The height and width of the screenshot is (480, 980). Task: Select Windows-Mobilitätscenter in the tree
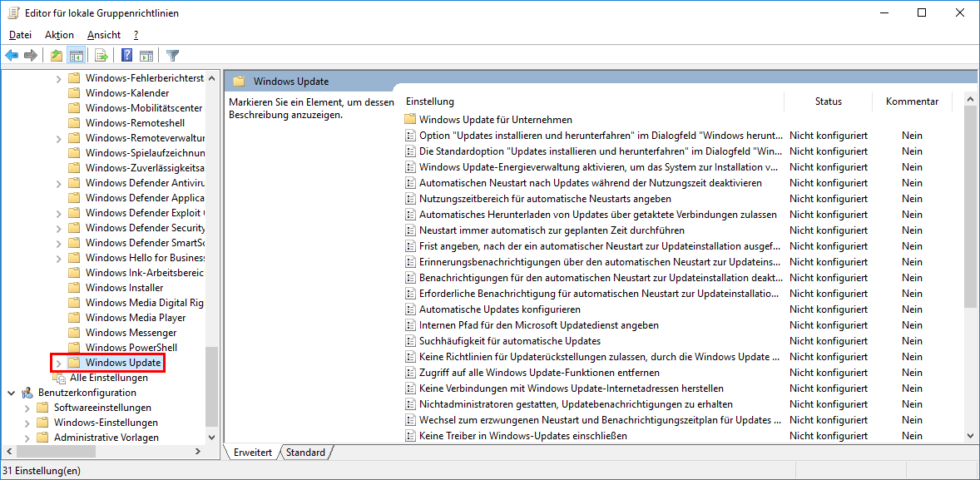(x=144, y=108)
